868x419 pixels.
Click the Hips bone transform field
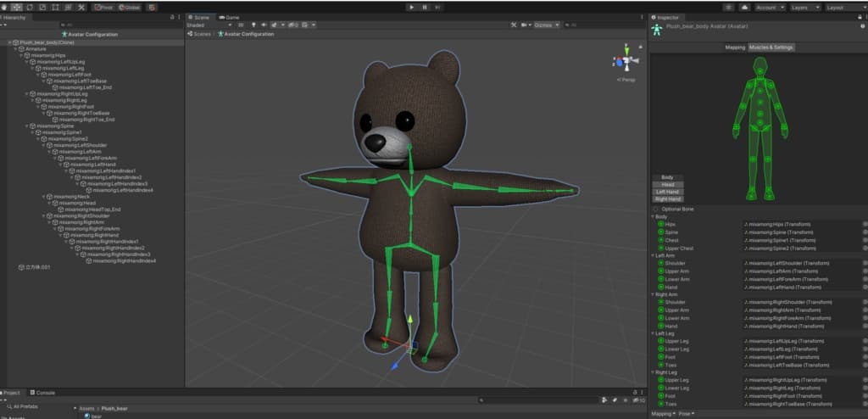801,224
